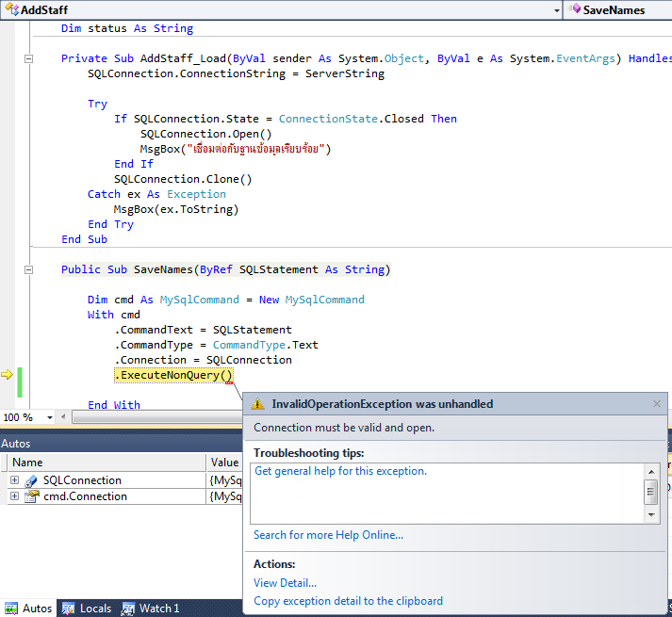
Task: Click the Autos panel title bar
Action: pos(122,444)
